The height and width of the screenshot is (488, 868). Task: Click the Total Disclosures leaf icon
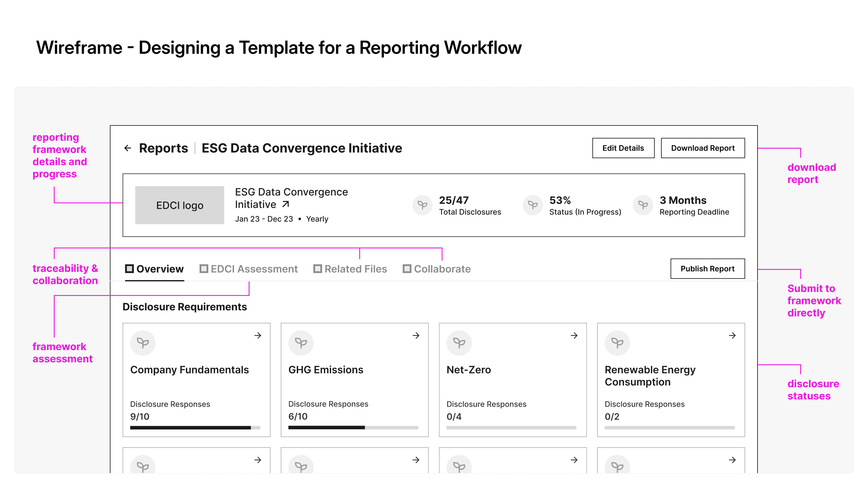pyautogui.click(x=422, y=205)
